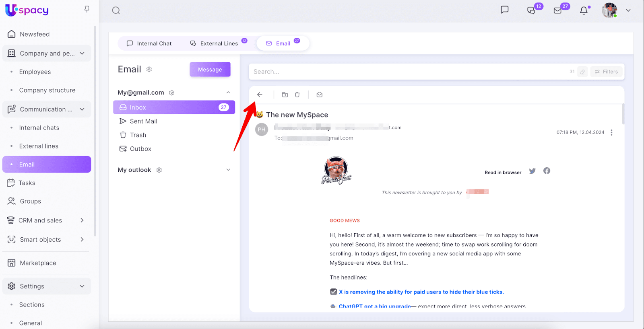Expand the My outlook account
The height and width of the screenshot is (329, 644).
(228, 170)
